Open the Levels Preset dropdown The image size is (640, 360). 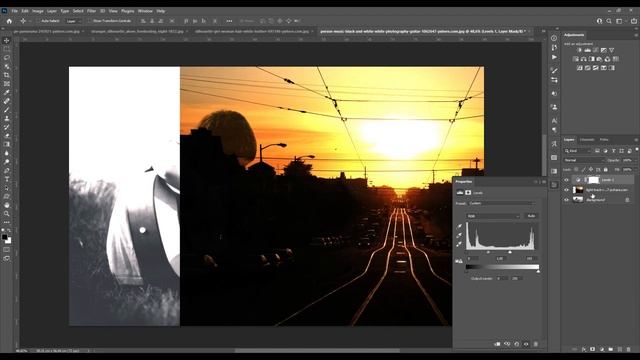[x=502, y=203]
